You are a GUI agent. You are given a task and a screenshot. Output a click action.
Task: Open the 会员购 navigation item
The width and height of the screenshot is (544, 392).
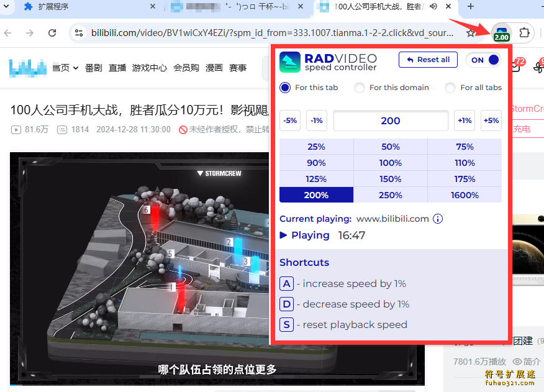(x=186, y=68)
